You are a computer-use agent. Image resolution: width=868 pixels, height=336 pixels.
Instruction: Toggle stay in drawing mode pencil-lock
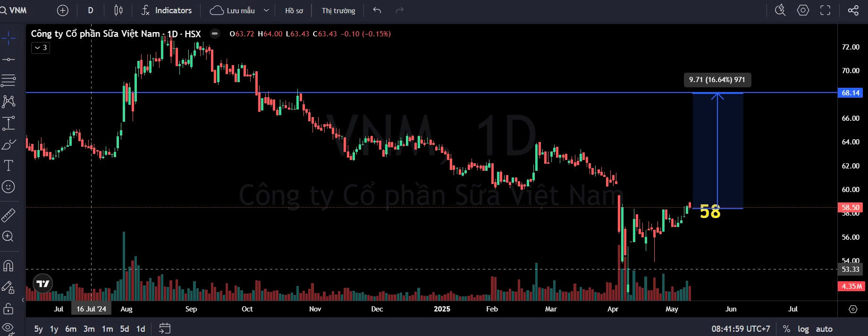point(8,287)
